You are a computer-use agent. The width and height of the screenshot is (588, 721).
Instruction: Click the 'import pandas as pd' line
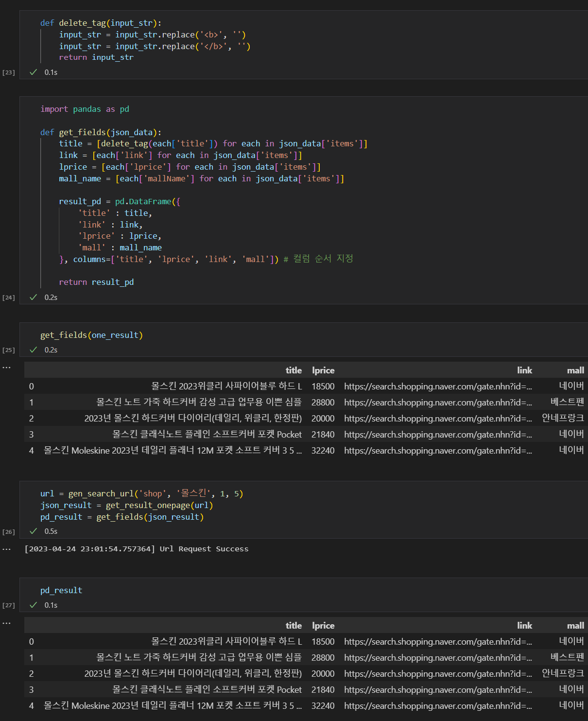(85, 109)
